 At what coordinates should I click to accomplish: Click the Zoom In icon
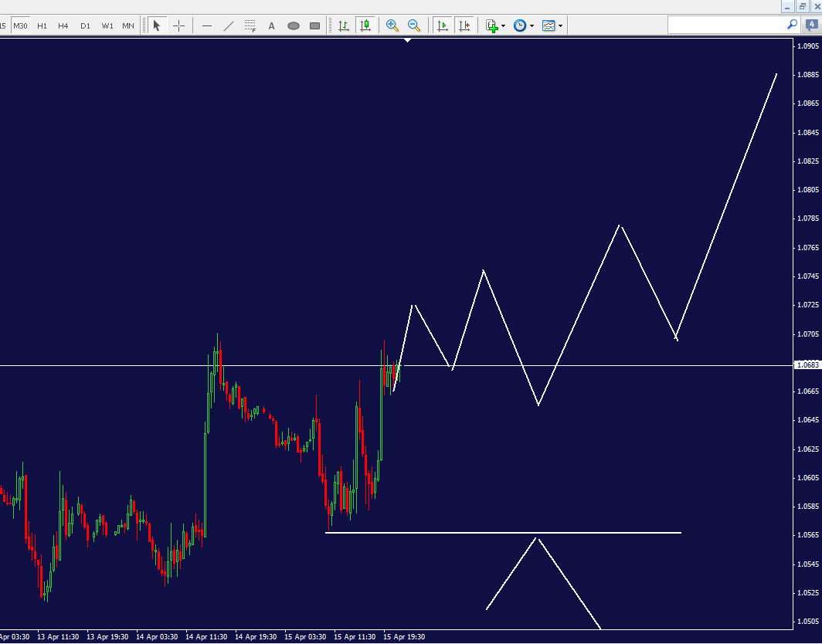pos(392,25)
